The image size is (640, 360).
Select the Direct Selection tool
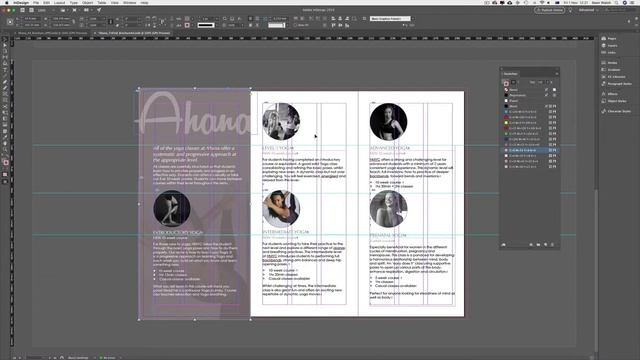5,46
